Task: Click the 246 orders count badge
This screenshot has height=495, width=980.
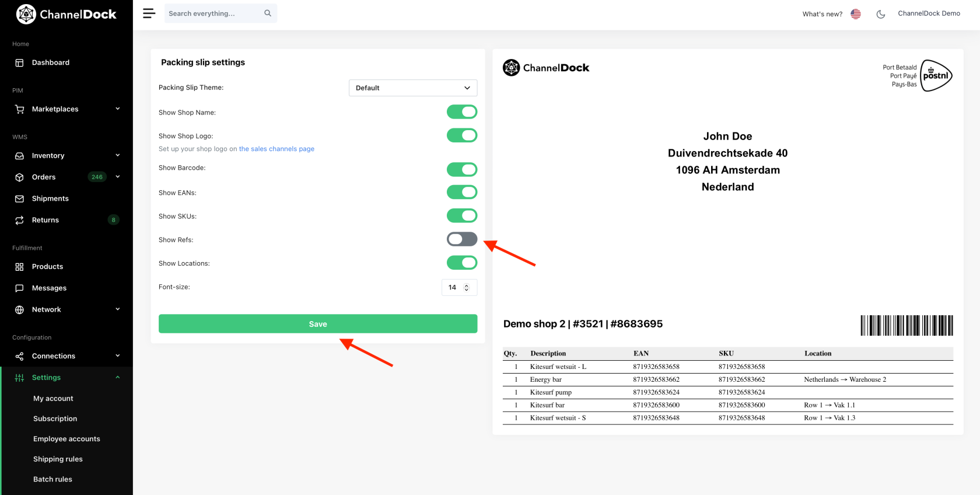Action: pyautogui.click(x=97, y=177)
